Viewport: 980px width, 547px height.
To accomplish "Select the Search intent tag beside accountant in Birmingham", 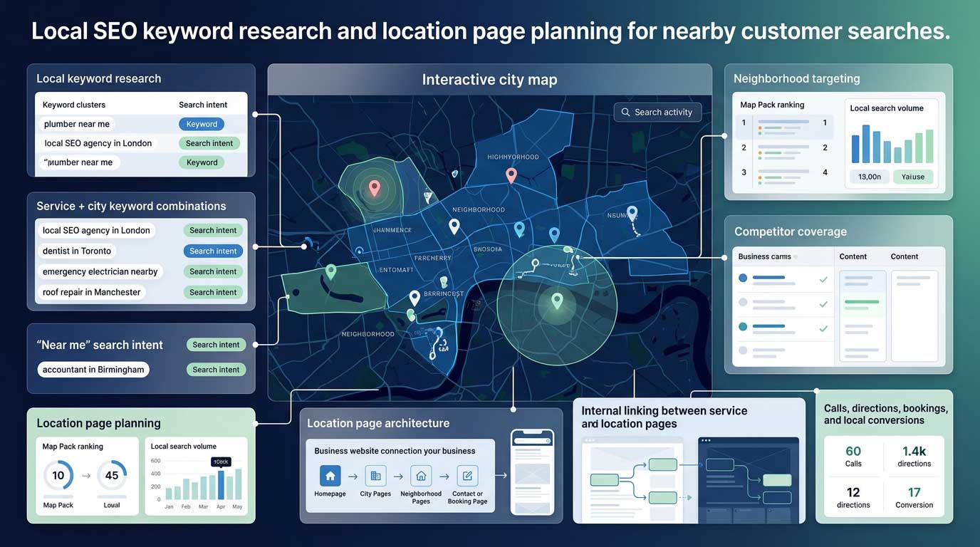I will 216,370.
